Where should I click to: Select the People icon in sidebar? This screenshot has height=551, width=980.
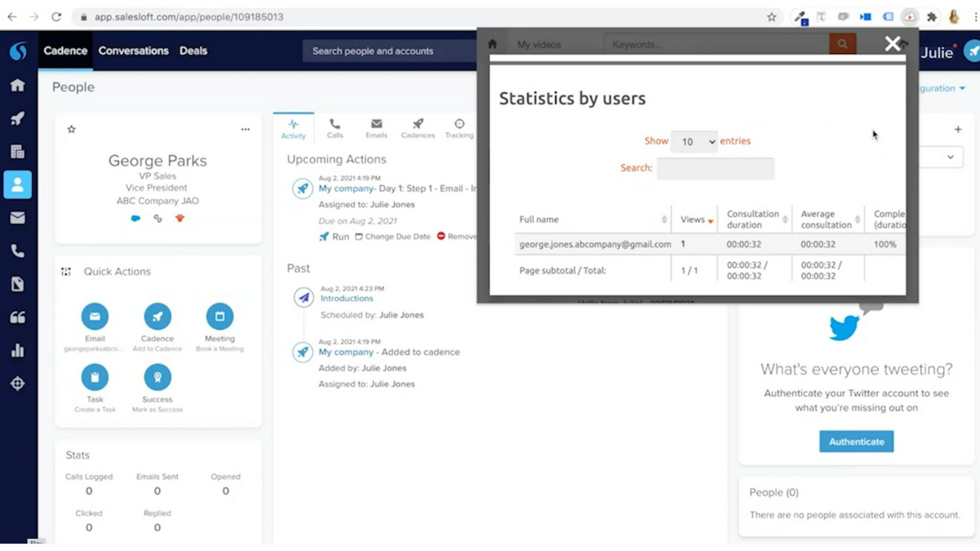[17, 184]
